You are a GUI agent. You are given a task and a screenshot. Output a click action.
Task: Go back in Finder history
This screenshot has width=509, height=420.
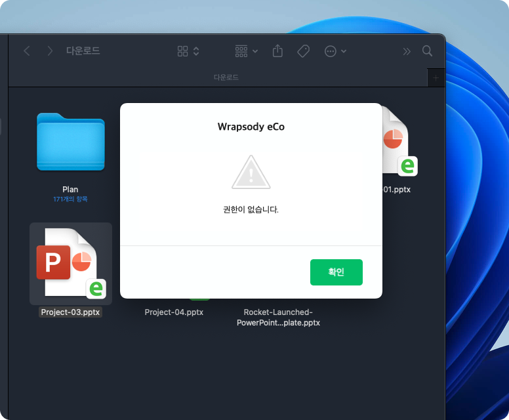(x=27, y=51)
